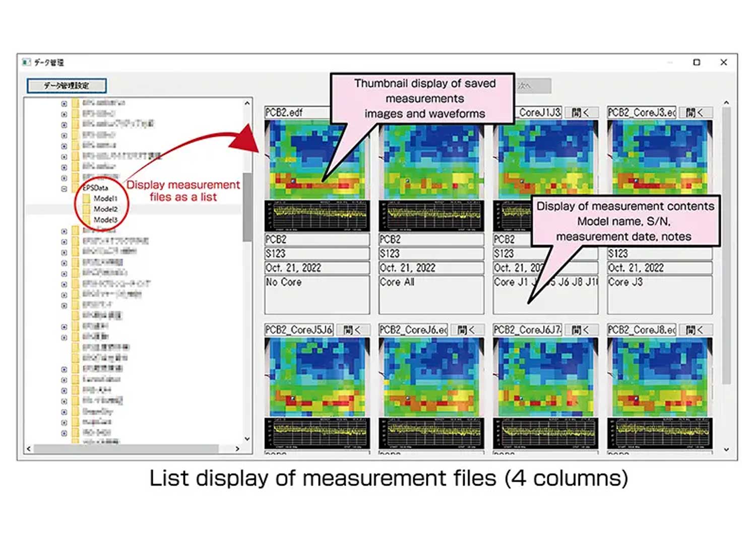Collapse the EPSData tree node

(64, 188)
